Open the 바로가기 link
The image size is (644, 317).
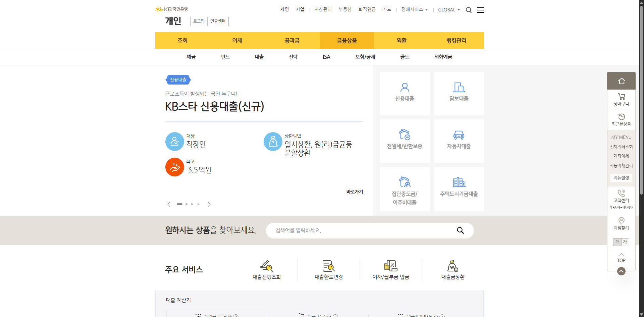pos(354,192)
